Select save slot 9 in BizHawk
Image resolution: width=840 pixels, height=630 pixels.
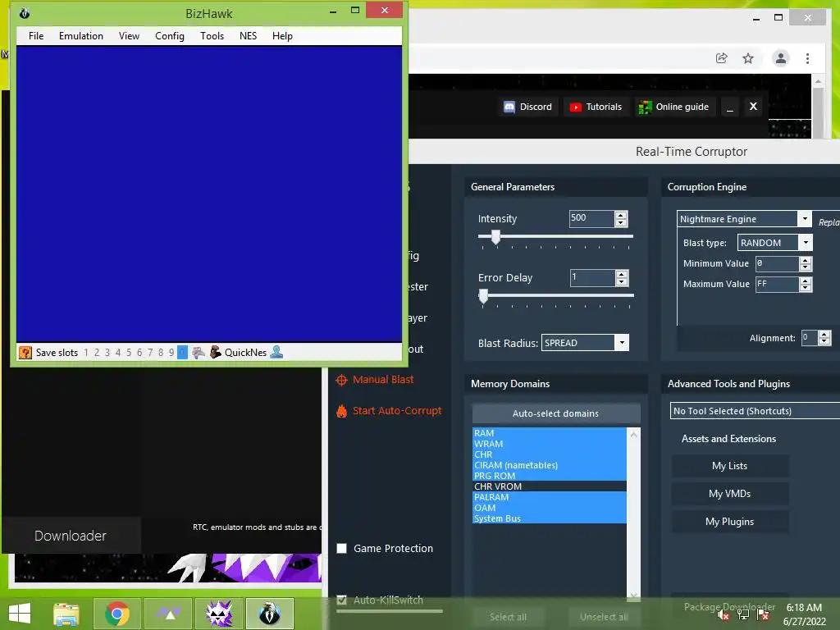tap(171, 353)
